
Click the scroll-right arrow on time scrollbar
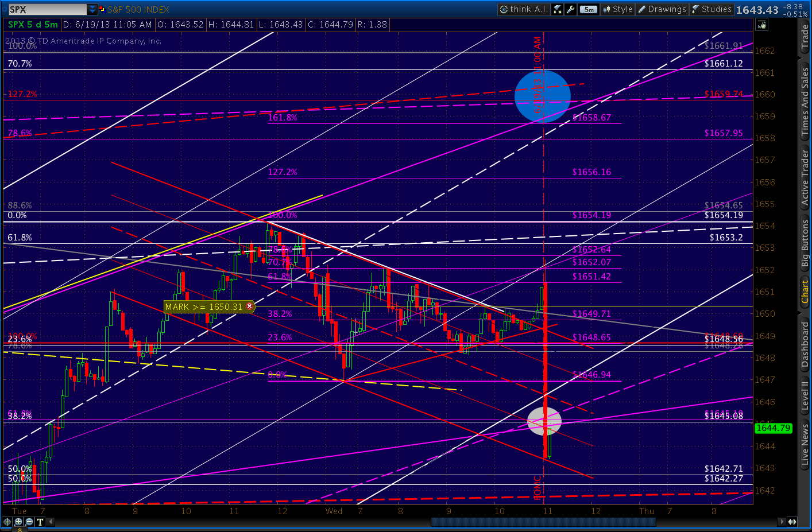[782, 522]
